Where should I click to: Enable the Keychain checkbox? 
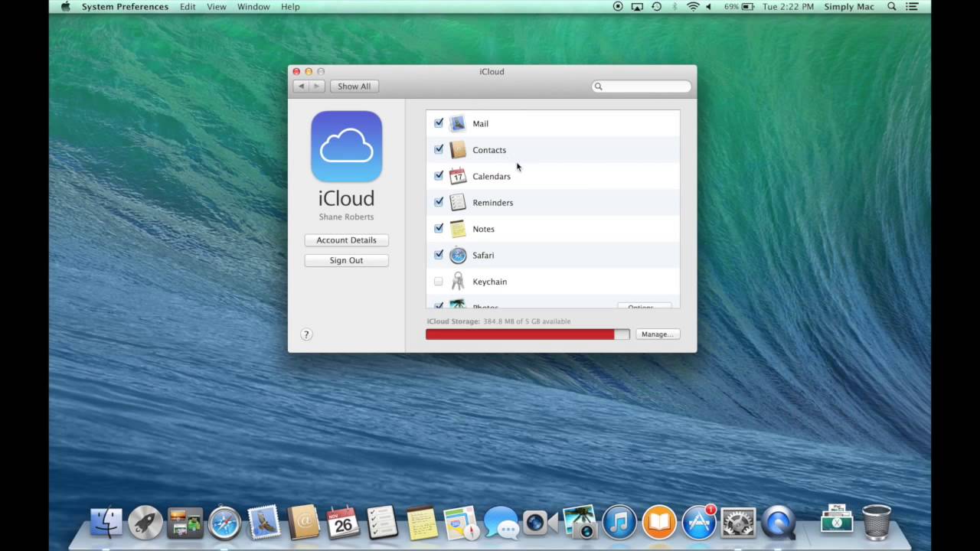tap(439, 281)
